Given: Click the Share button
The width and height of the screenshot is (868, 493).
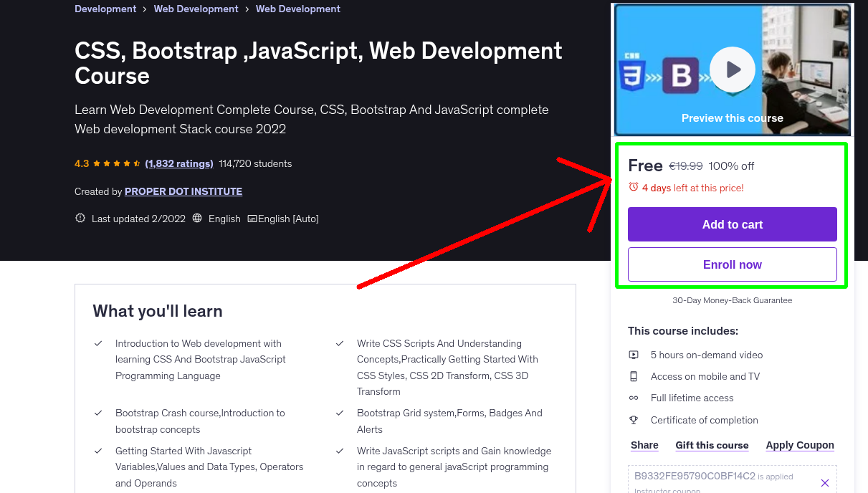Looking at the screenshot, I should (644, 445).
